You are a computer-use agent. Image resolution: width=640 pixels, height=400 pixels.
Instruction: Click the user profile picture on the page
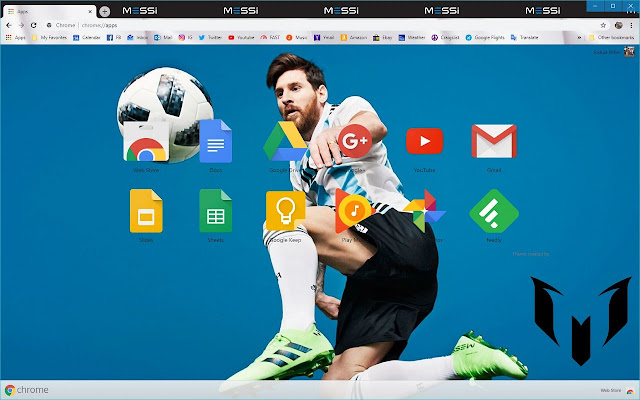629,51
